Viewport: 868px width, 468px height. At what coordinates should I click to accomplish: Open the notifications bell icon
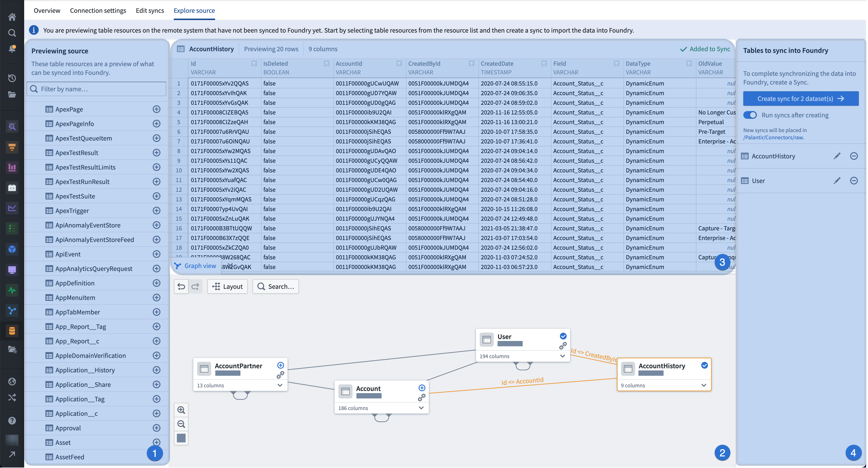point(12,49)
